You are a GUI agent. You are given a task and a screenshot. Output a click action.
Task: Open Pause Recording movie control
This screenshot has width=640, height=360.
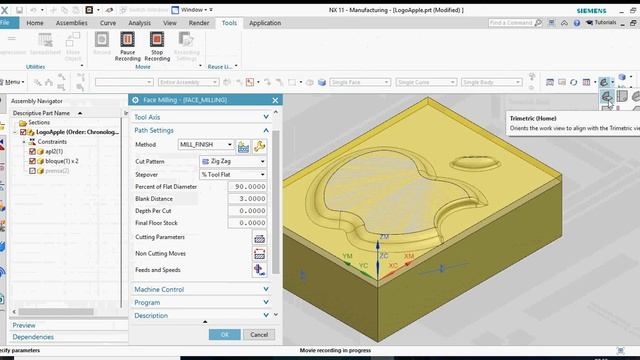tap(127, 47)
